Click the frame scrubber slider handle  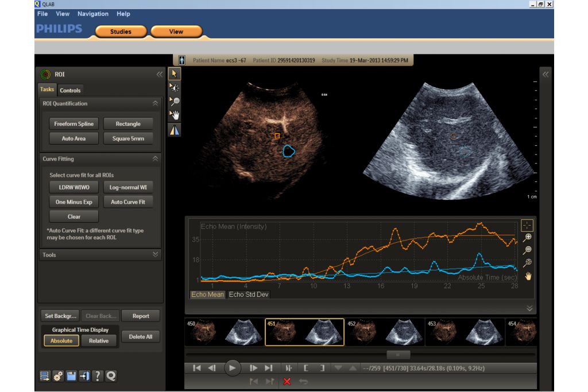click(x=399, y=355)
